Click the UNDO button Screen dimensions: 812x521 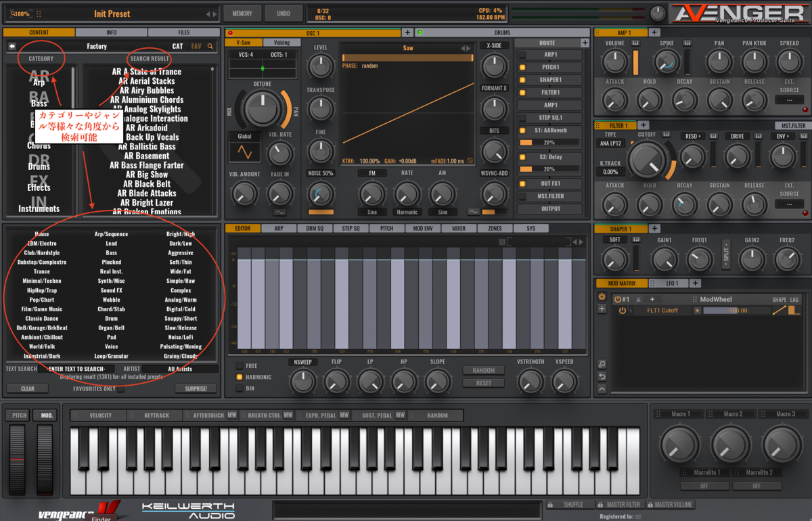[284, 13]
